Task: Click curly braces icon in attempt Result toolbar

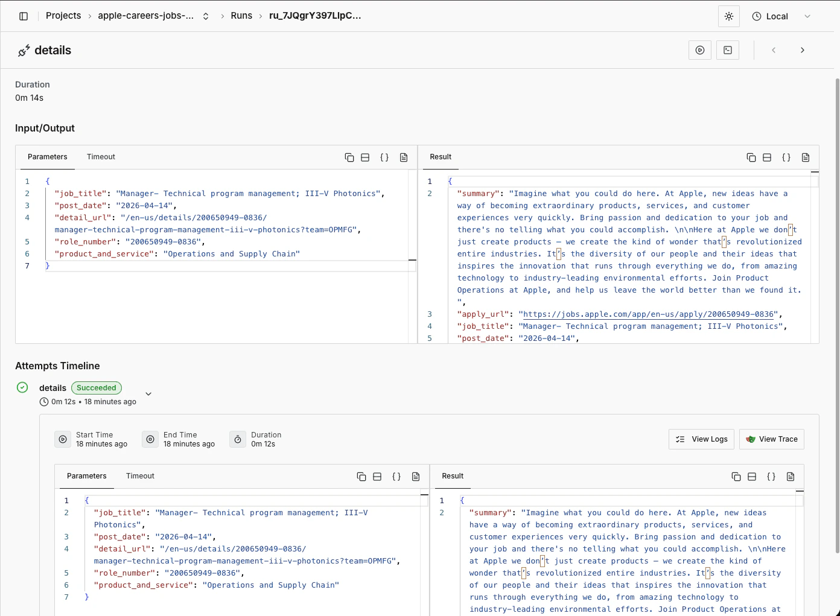Action: [771, 477]
